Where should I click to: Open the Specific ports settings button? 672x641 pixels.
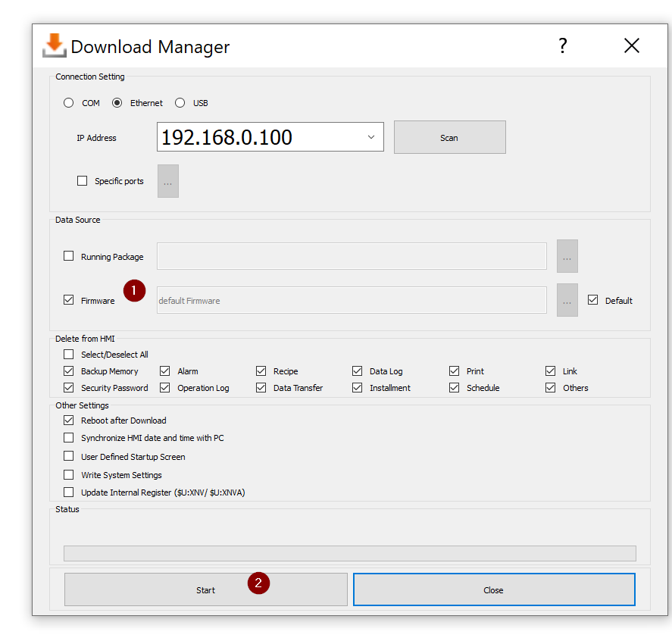tap(168, 182)
